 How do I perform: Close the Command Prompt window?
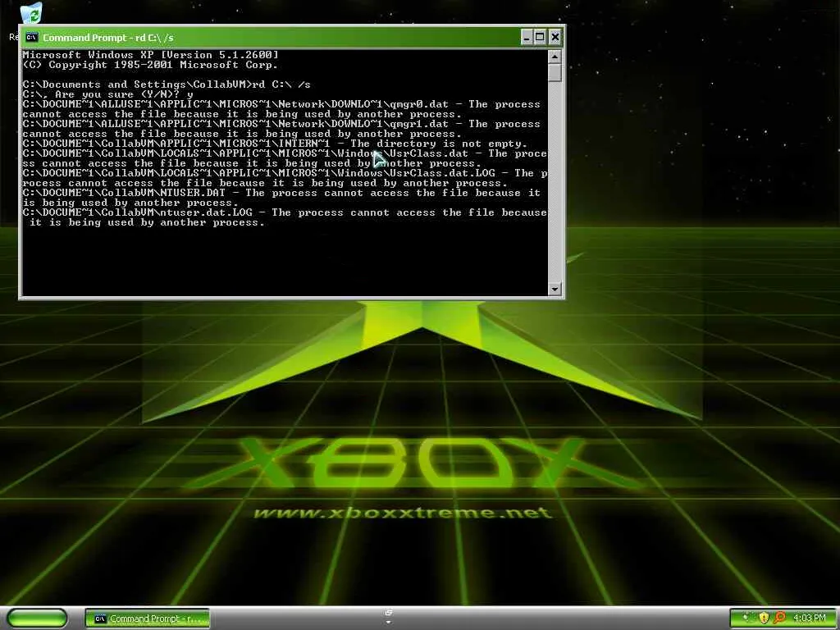click(555, 37)
